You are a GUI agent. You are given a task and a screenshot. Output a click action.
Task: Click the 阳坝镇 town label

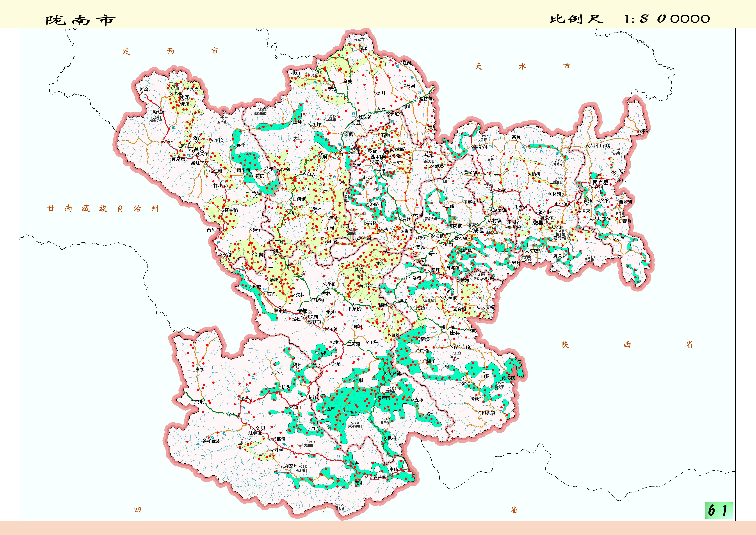coord(488,412)
